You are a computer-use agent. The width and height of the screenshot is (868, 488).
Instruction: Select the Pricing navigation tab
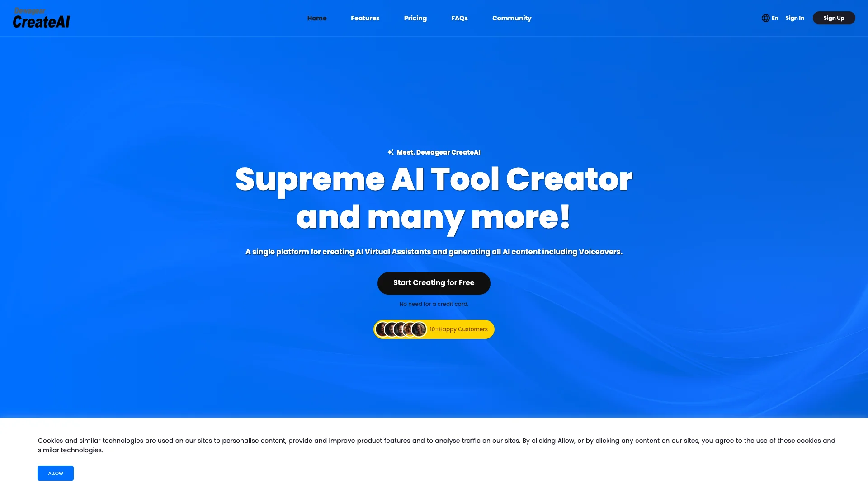tap(415, 18)
